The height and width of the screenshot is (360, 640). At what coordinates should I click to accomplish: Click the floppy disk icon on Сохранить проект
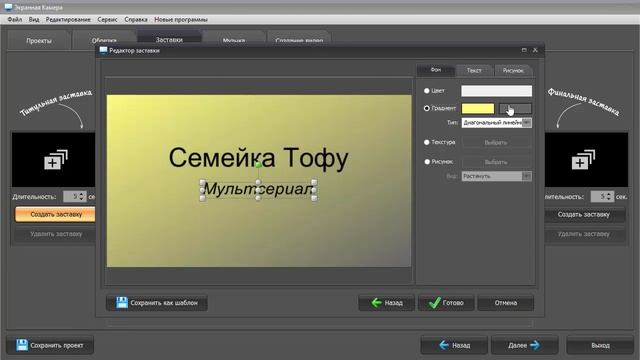coord(22,345)
